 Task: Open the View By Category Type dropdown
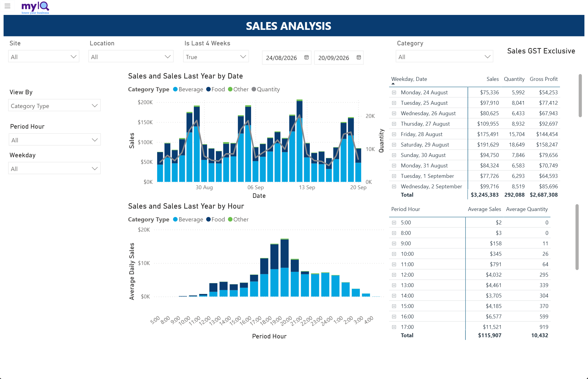click(54, 106)
